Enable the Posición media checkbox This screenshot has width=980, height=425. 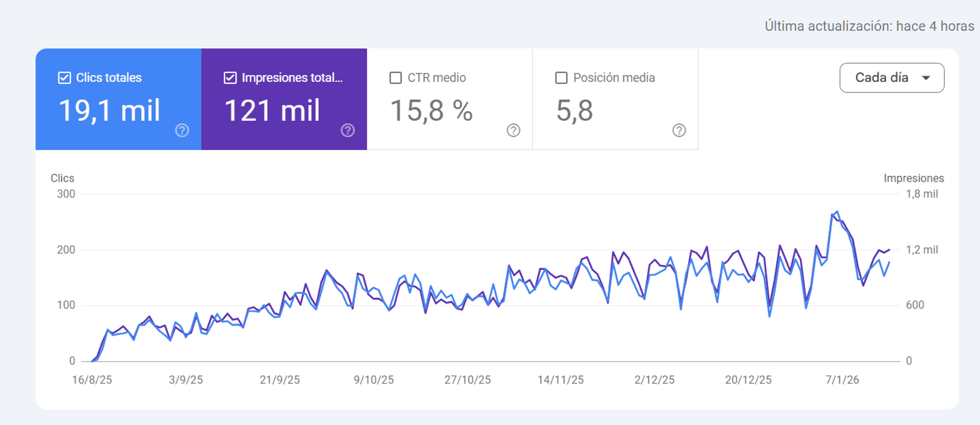[x=561, y=78]
